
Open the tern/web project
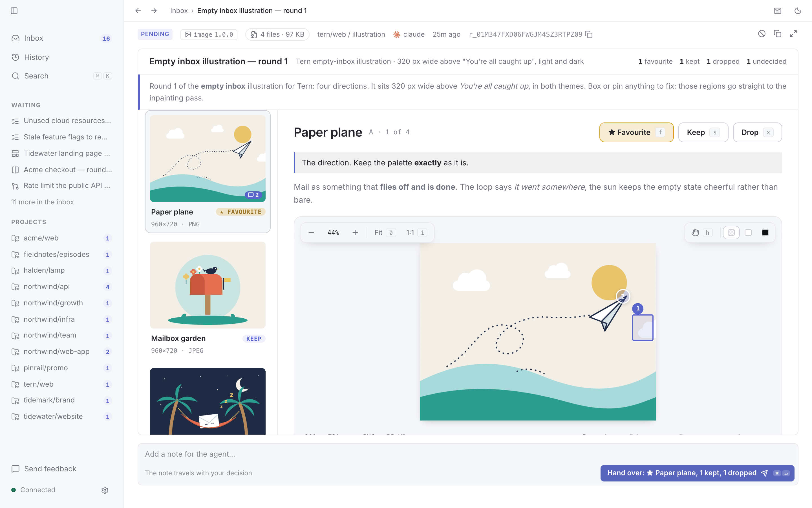pyautogui.click(x=62, y=384)
